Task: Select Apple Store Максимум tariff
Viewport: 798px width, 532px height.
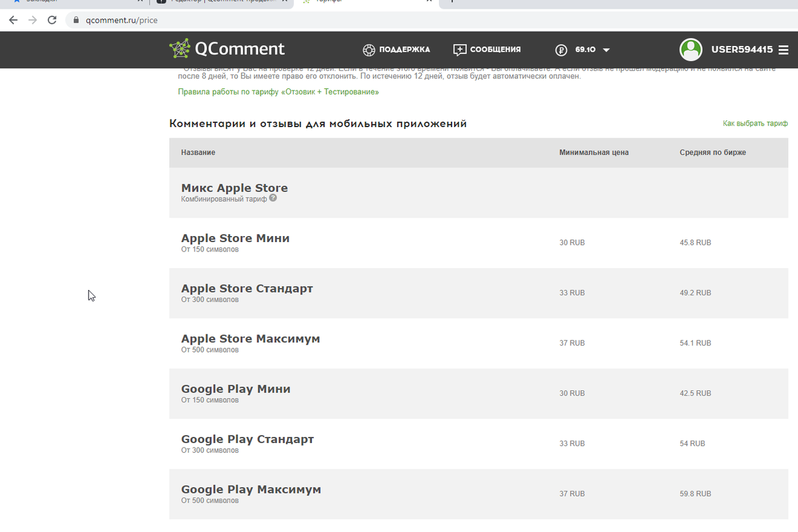Action: (251, 338)
